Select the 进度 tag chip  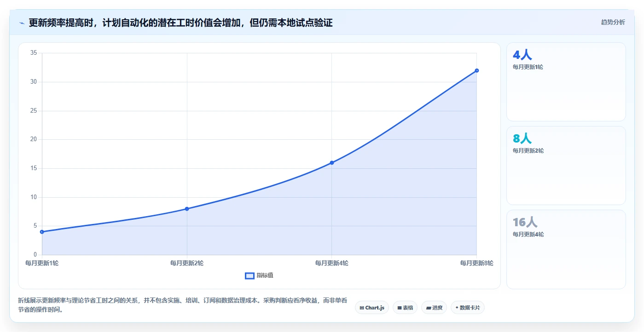434,308
